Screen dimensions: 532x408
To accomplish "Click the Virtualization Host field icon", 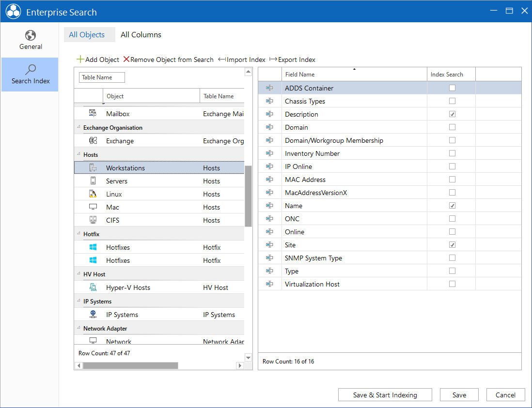I will tap(269, 284).
